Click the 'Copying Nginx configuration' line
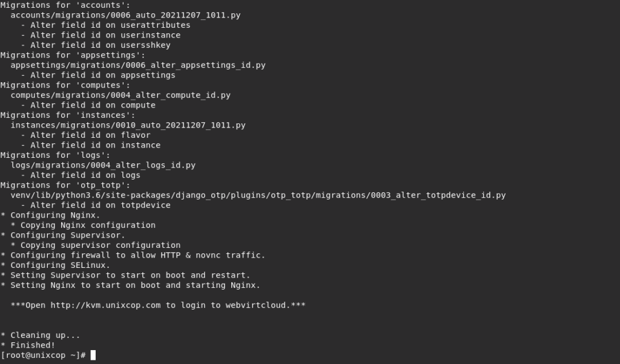620x364 pixels. pyautogui.click(x=83, y=225)
